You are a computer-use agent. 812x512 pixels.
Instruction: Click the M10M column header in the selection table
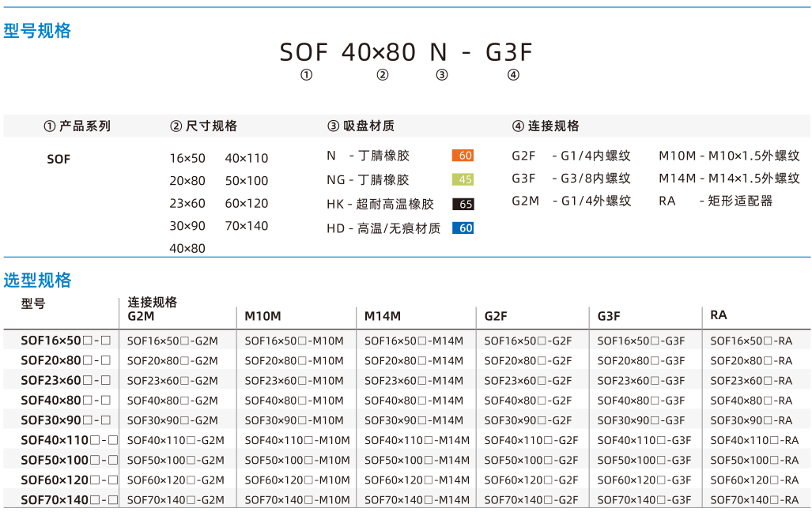pyautogui.click(x=262, y=316)
